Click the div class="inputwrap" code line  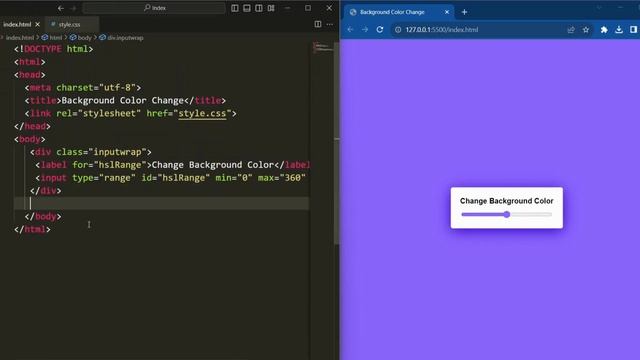tap(91, 152)
